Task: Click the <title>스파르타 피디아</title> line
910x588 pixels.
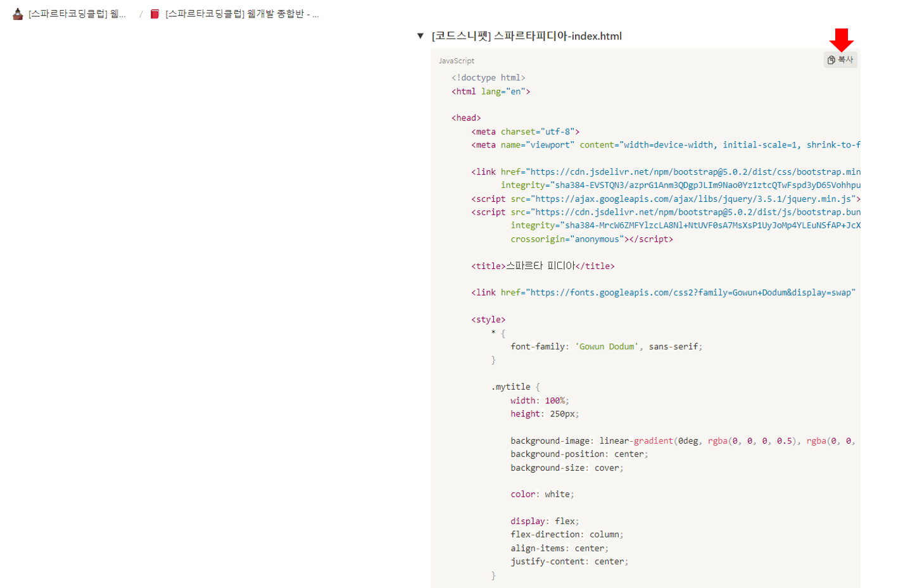Action: pyautogui.click(x=543, y=266)
